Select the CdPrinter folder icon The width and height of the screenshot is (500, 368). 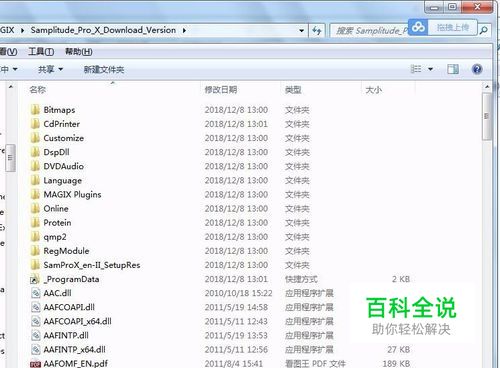pos(35,124)
